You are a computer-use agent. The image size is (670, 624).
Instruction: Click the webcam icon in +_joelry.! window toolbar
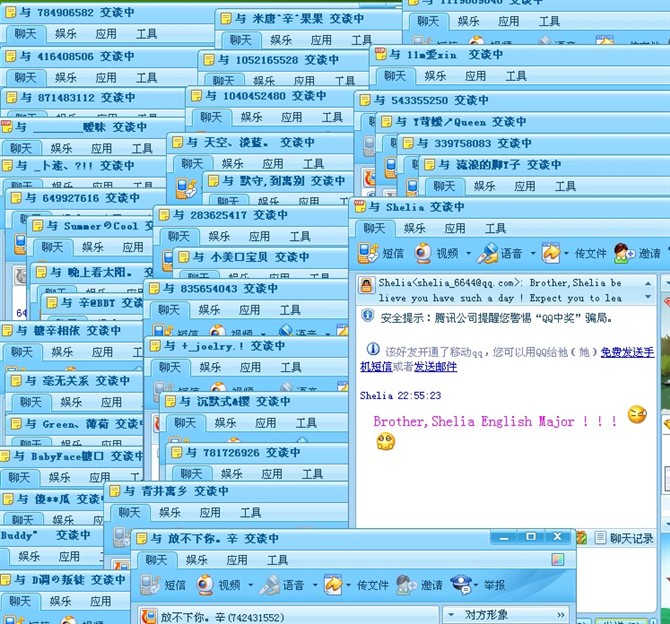coord(218,388)
